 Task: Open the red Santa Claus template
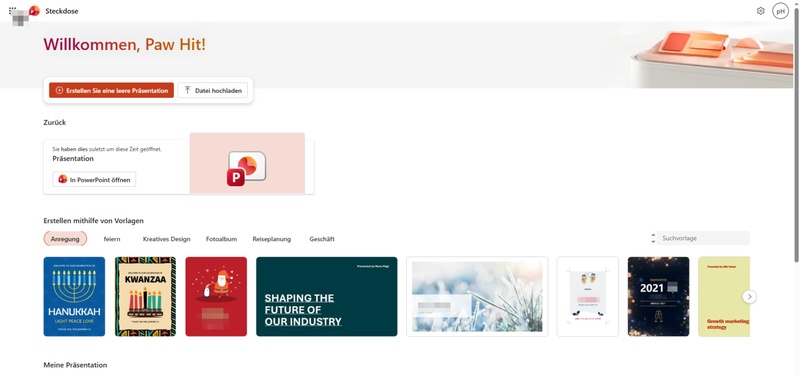point(216,296)
